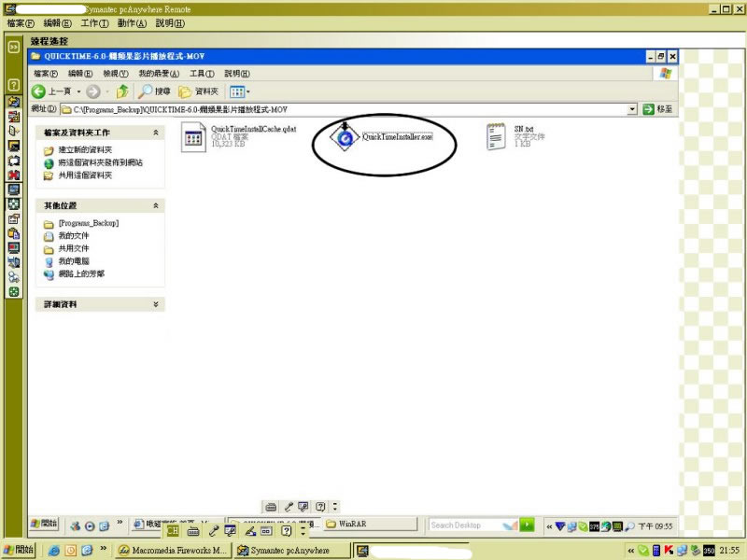Switch to Macromedia Fireworks in local taskbar
This screenshot has height=560, width=747.
tap(174, 550)
